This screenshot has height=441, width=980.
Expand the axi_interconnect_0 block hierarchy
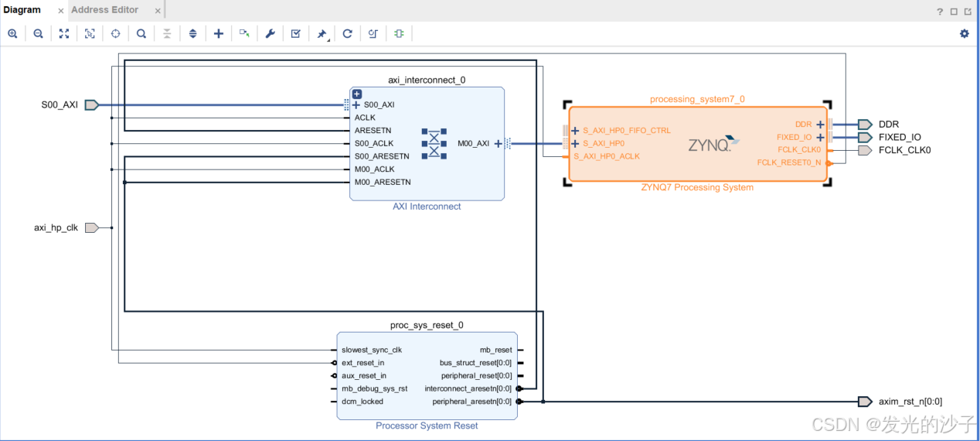[x=357, y=94]
